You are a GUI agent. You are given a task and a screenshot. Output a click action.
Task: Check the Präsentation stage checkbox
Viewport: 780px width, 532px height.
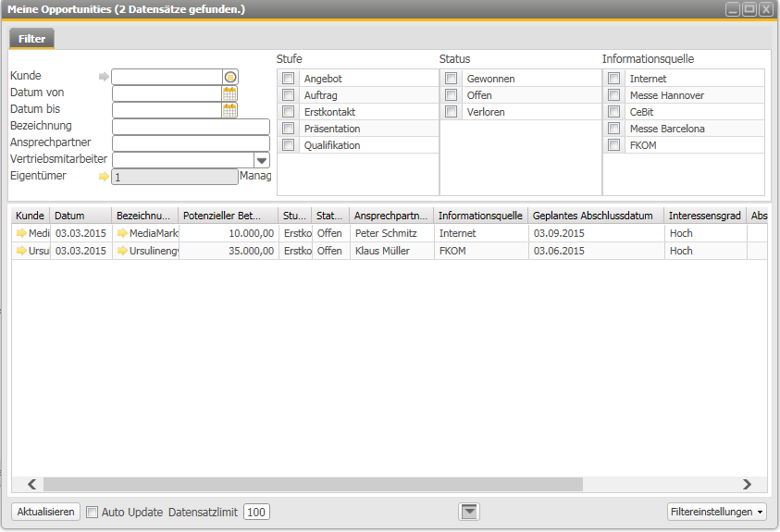click(288, 129)
